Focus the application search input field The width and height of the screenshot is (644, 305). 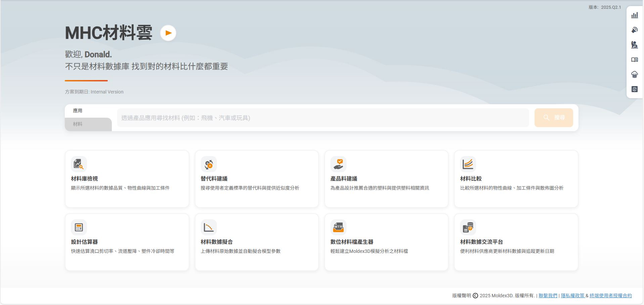click(323, 118)
